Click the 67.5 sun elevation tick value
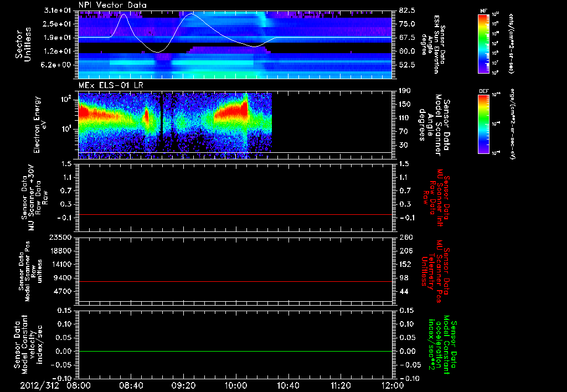The image size is (567, 392). (x=407, y=38)
